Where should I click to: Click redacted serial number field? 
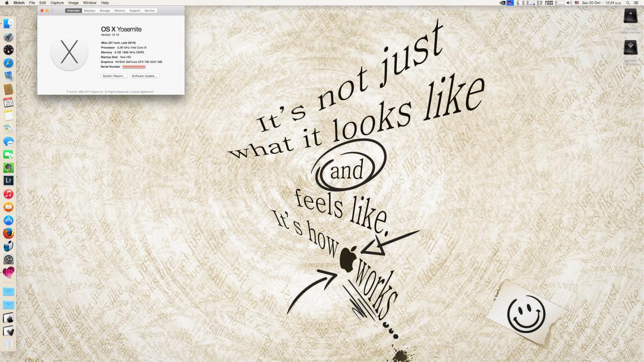[134, 67]
